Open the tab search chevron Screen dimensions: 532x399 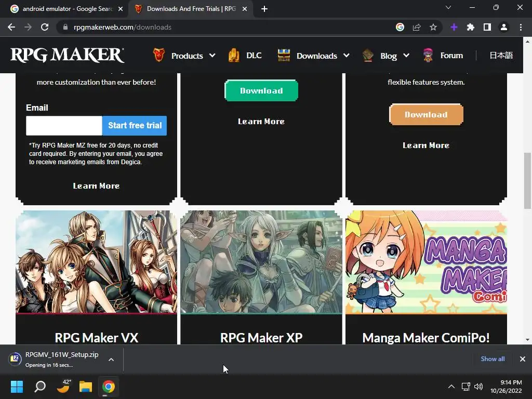coord(448,7)
